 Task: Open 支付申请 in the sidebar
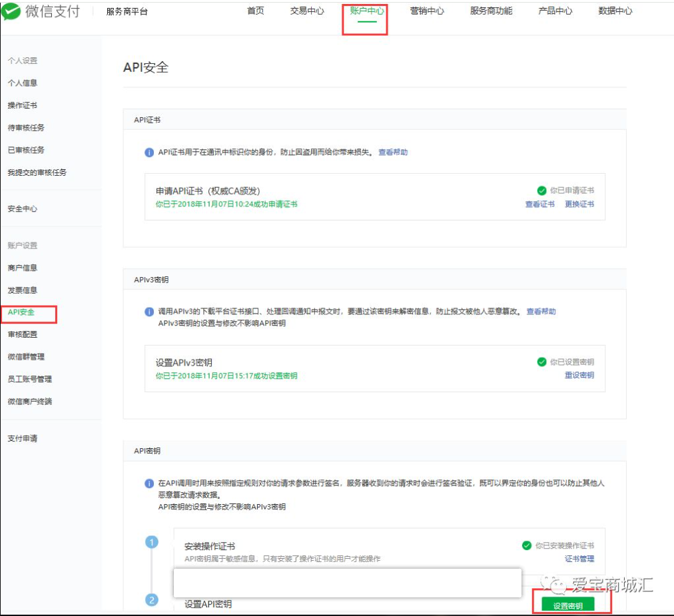[x=23, y=438]
